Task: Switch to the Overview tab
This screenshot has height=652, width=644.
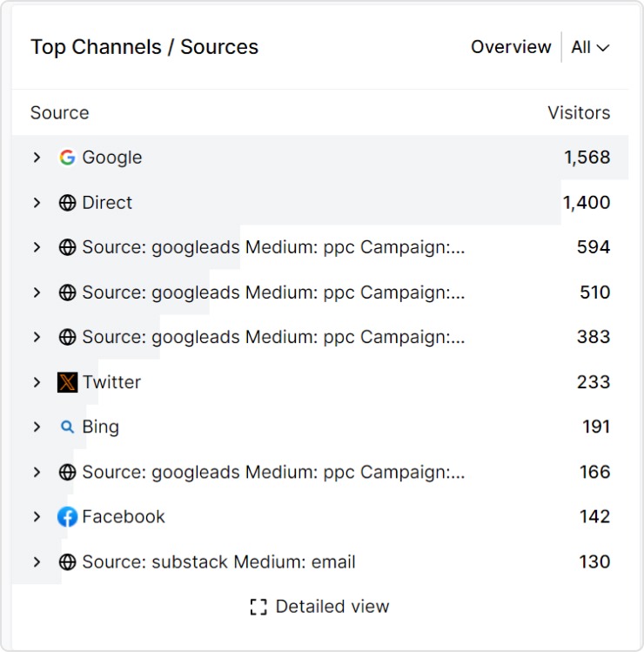Action: coord(511,47)
